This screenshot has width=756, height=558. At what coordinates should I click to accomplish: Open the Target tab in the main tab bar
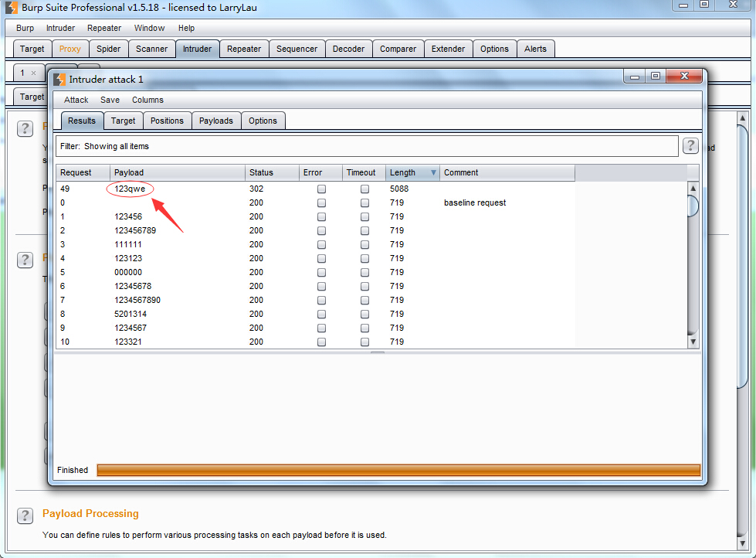coord(32,49)
